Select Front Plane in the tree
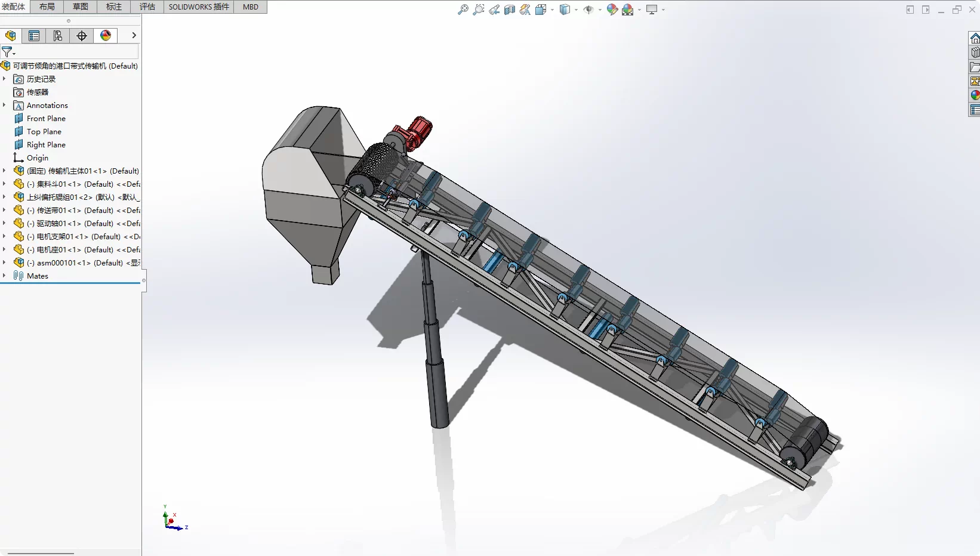The image size is (980, 556). (46, 119)
